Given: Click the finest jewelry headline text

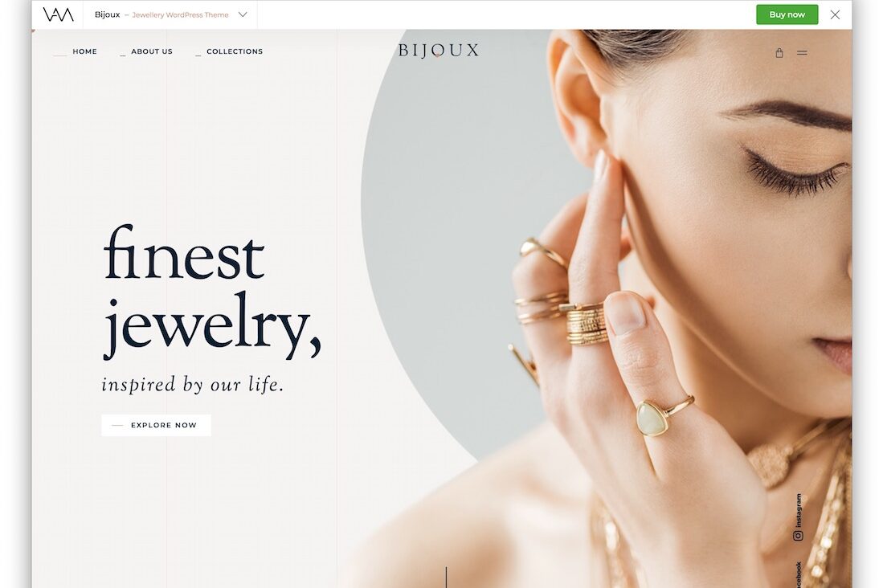Looking at the screenshot, I should pos(212,292).
